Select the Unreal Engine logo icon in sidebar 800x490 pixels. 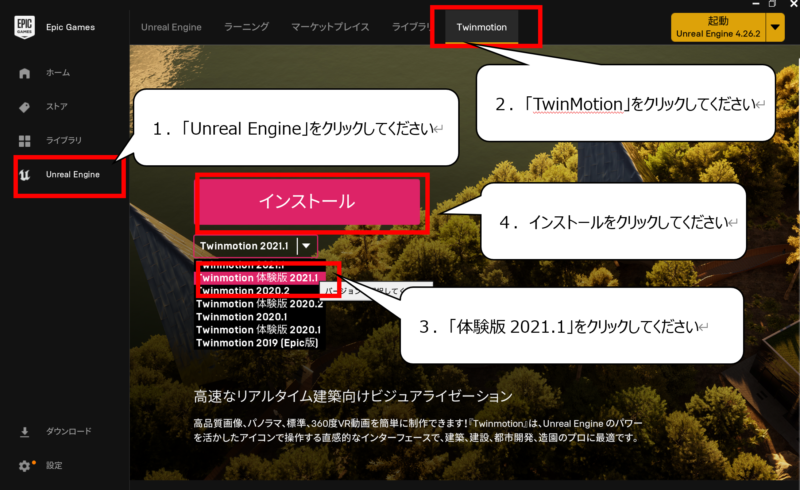tap(24, 175)
